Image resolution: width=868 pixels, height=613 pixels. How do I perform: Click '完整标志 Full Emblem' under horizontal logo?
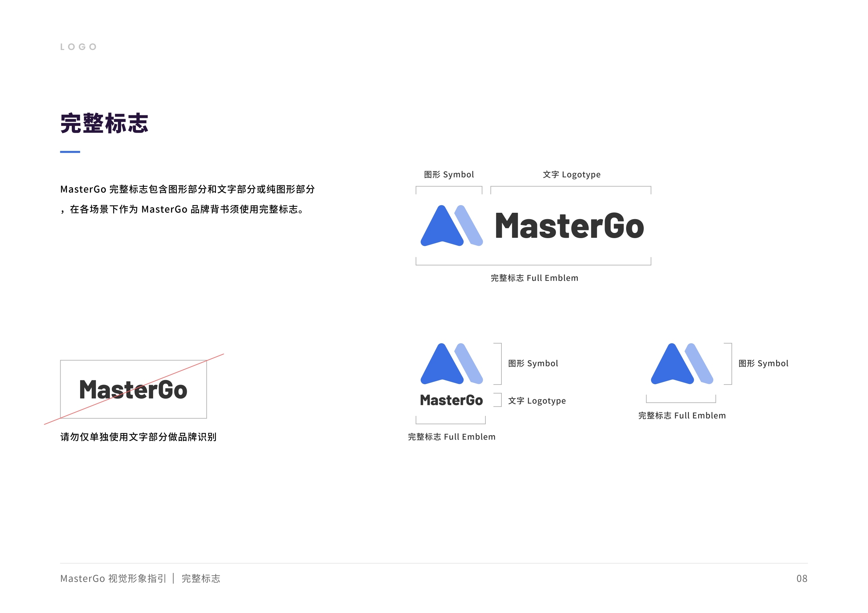click(534, 278)
